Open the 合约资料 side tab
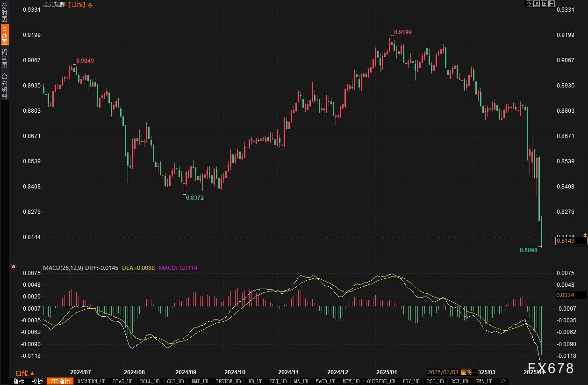588x385 pixels. 5,86
